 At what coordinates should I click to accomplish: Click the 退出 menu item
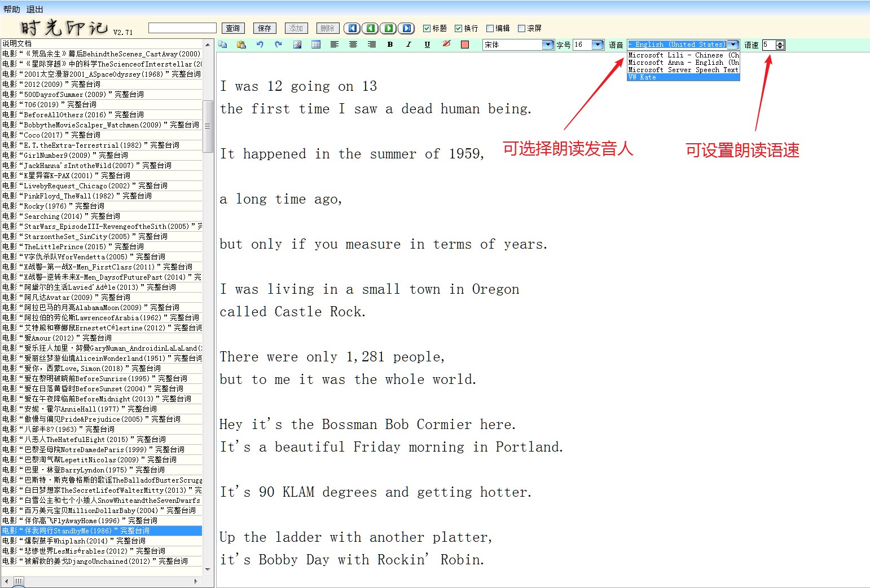34,9
